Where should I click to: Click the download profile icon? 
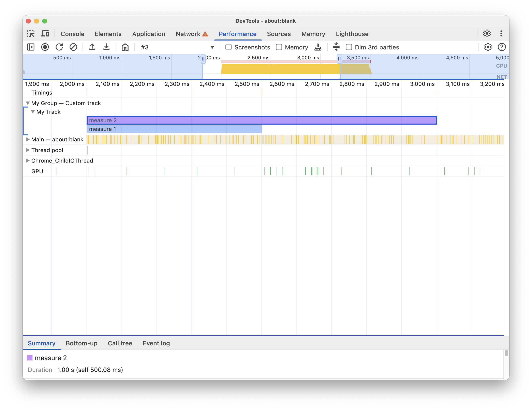pyautogui.click(x=106, y=47)
